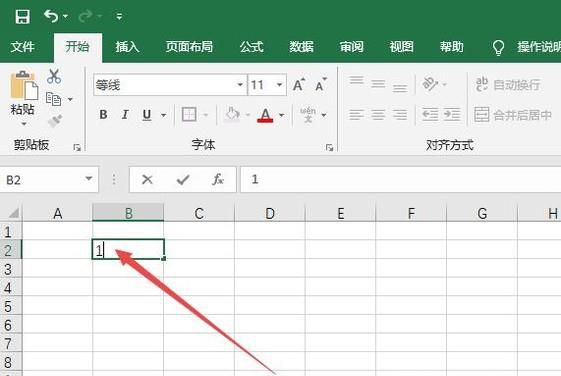Switch to the 插入 ribbon tab
561x376 pixels.
click(127, 47)
